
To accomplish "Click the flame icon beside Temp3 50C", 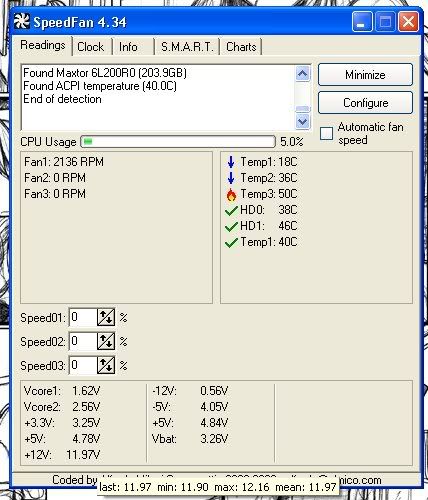I will coord(231,195).
